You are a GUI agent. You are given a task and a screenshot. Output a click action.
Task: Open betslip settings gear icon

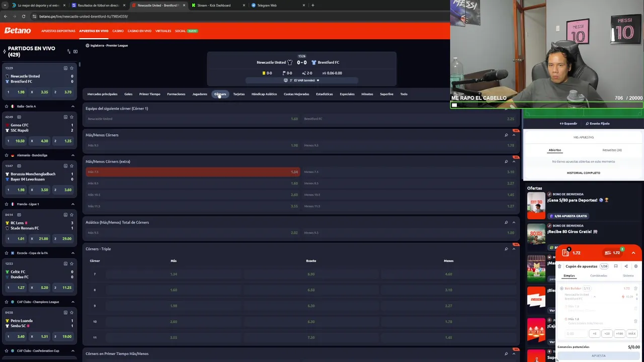[x=636, y=266]
